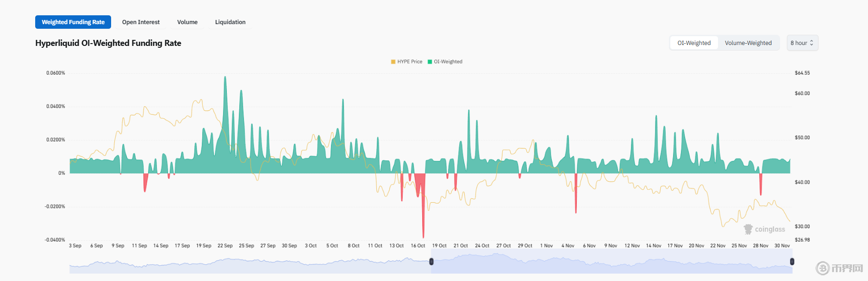Grab the right range slider handle

coord(792,262)
